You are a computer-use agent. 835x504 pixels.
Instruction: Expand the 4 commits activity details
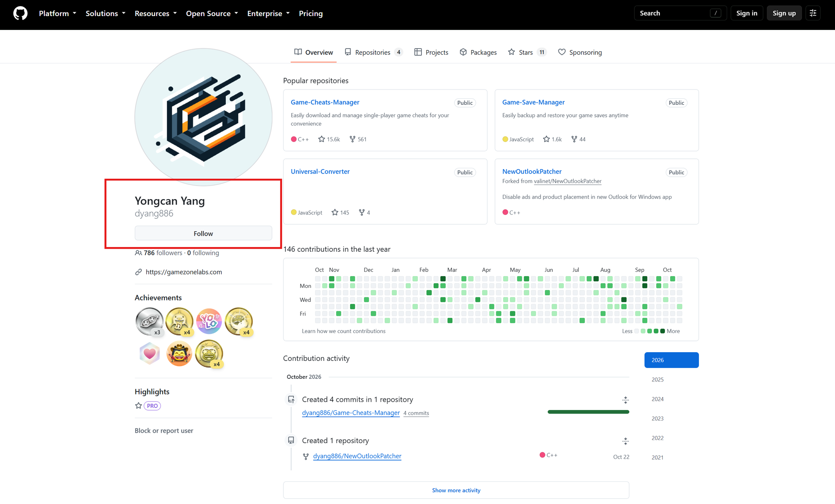625,400
